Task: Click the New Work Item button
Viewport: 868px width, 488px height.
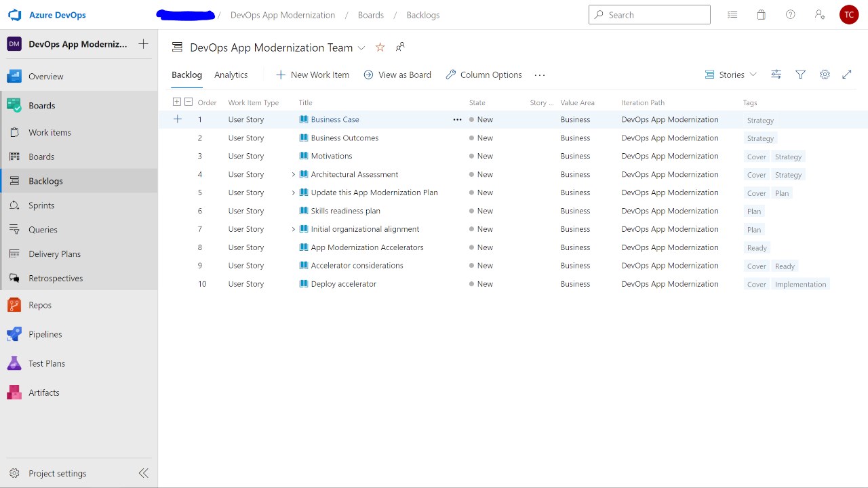Action: click(x=313, y=75)
